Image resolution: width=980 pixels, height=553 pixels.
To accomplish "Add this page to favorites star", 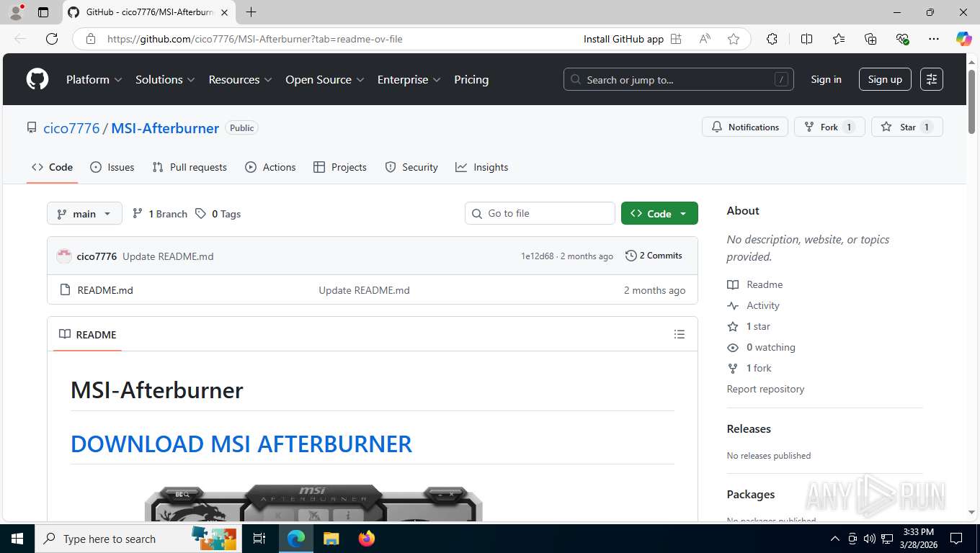I will click(x=734, y=39).
